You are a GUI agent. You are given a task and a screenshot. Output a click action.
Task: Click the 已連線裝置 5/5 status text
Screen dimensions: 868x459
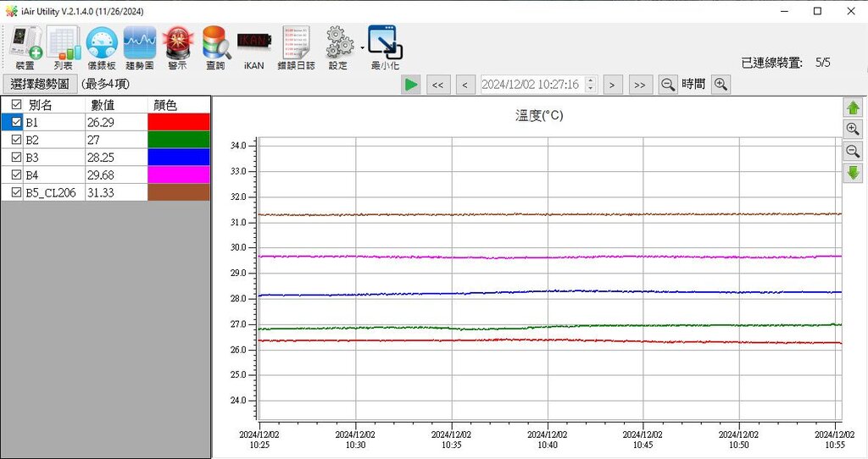[786, 63]
